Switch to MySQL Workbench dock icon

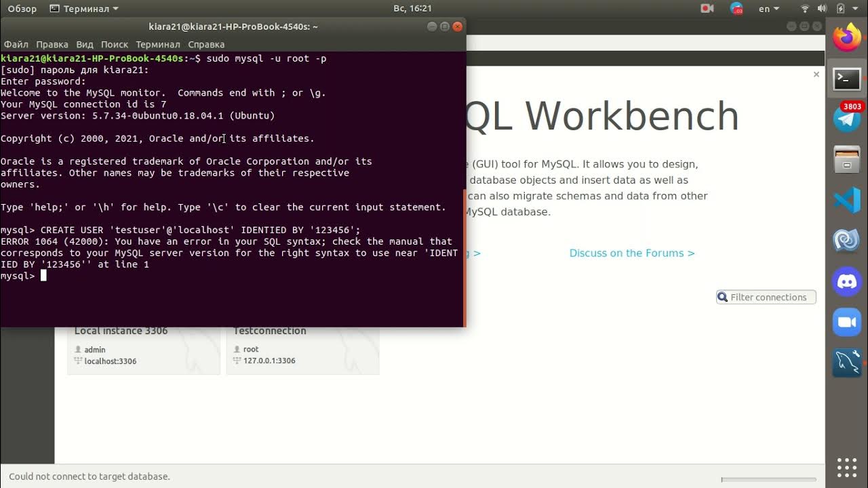pyautogui.click(x=847, y=363)
